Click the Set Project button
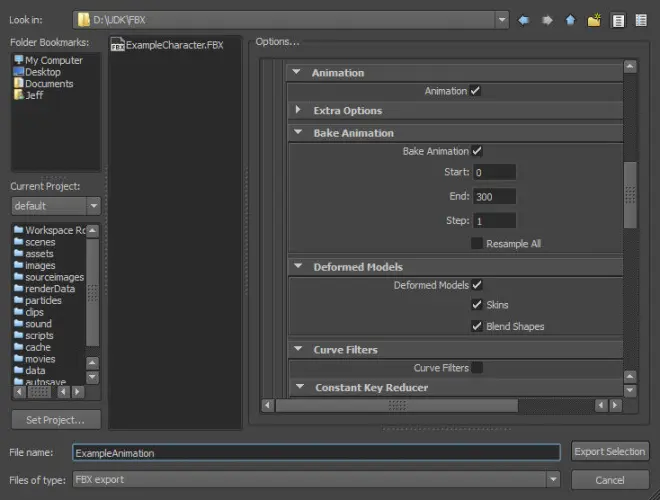Image resolution: width=660 pixels, height=500 pixels. [x=56, y=420]
